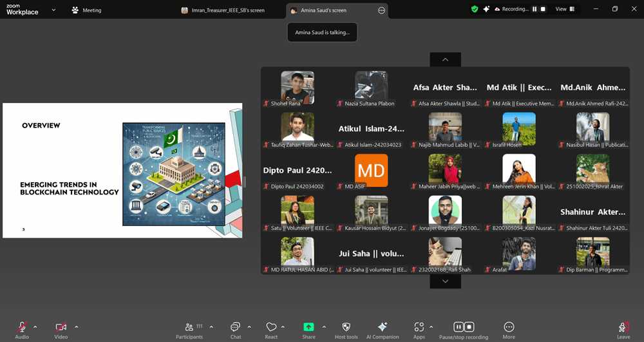Unmute the microphone via Audio button
644x342 pixels.
point(22,328)
